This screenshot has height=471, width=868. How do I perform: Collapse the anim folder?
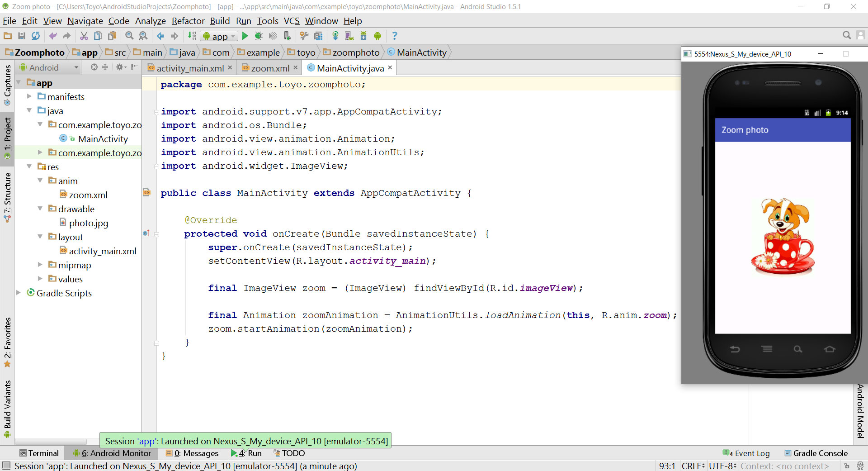40,181
